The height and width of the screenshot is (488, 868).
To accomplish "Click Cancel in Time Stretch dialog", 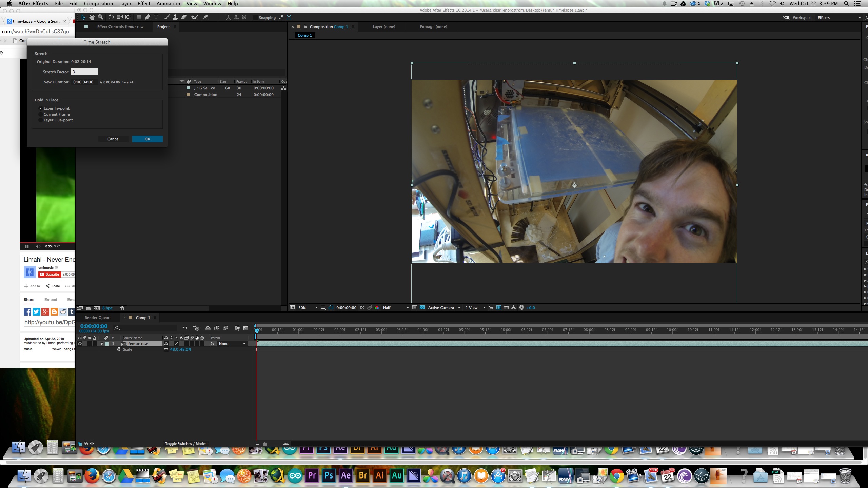I will (x=113, y=139).
